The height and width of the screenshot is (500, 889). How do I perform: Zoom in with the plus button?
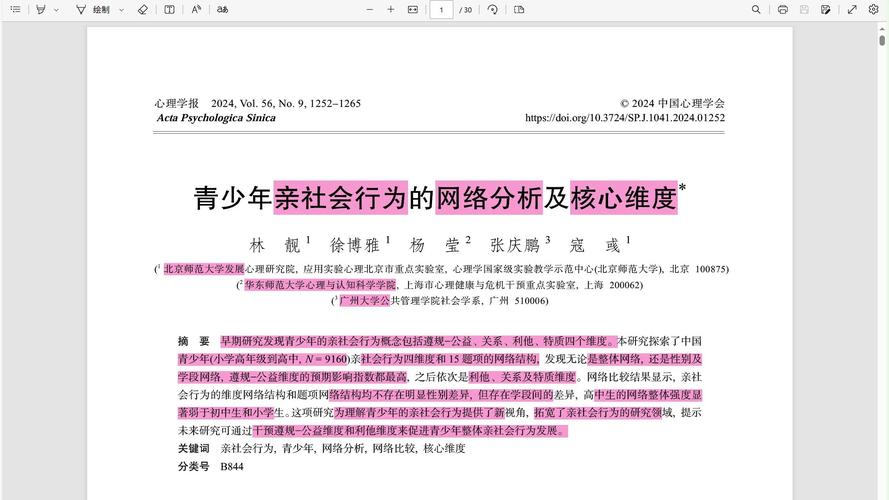[391, 10]
